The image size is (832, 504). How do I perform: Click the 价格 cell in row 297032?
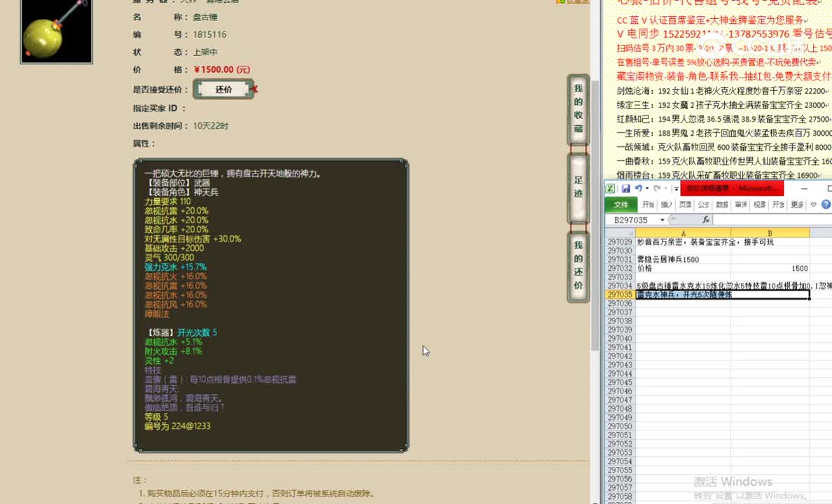(x=683, y=268)
